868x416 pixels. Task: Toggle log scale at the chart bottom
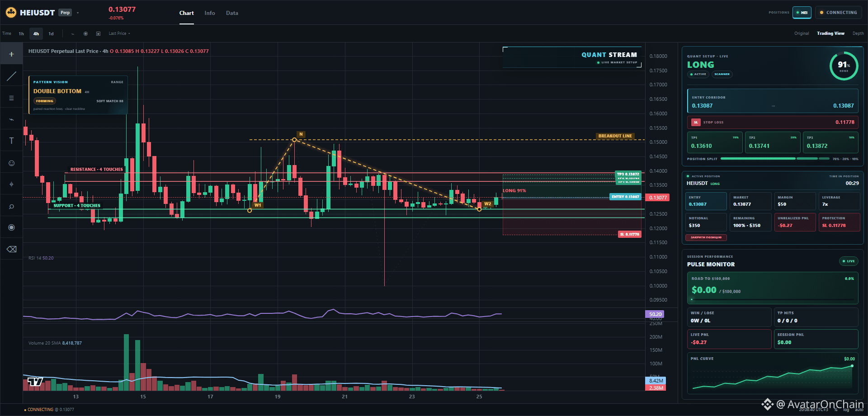tap(846, 410)
